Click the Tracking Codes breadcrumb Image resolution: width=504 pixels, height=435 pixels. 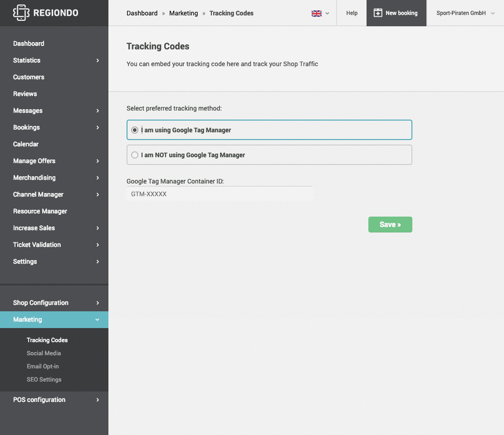pyautogui.click(x=231, y=13)
